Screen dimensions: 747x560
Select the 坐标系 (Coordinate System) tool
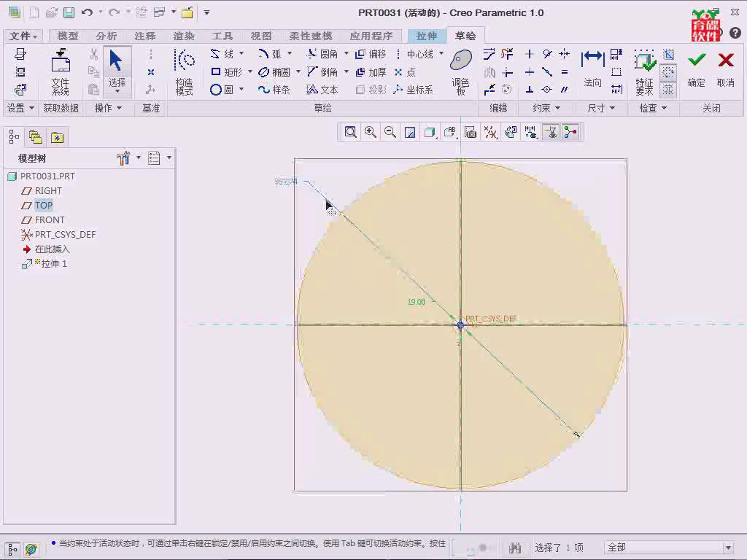coord(413,90)
